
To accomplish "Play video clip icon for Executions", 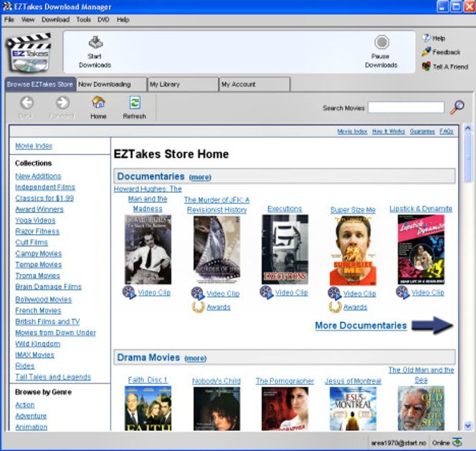I will [266, 293].
